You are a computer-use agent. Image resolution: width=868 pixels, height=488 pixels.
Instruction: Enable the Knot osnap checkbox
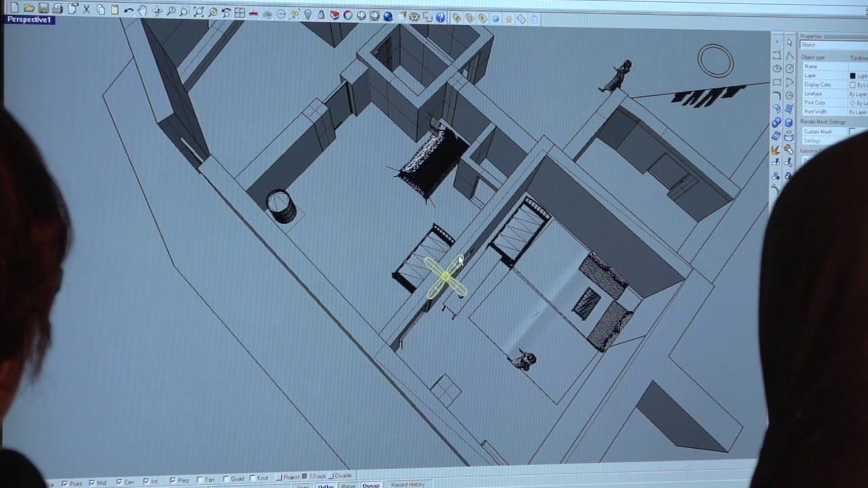point(252,478)
